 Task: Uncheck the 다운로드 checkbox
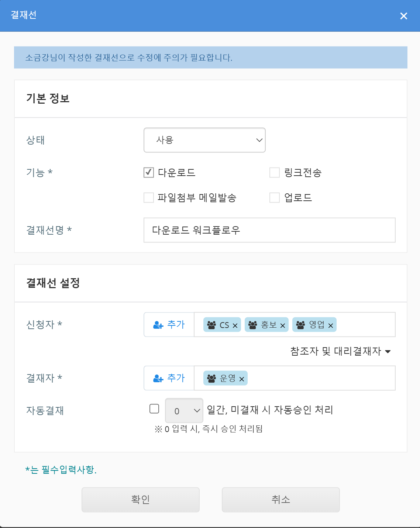[x=149, y=172]
